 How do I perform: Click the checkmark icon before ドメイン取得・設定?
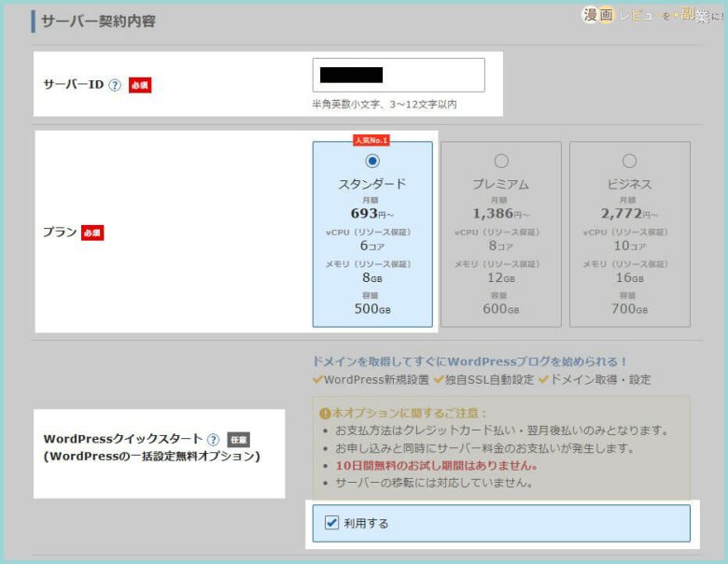point(544,380)
